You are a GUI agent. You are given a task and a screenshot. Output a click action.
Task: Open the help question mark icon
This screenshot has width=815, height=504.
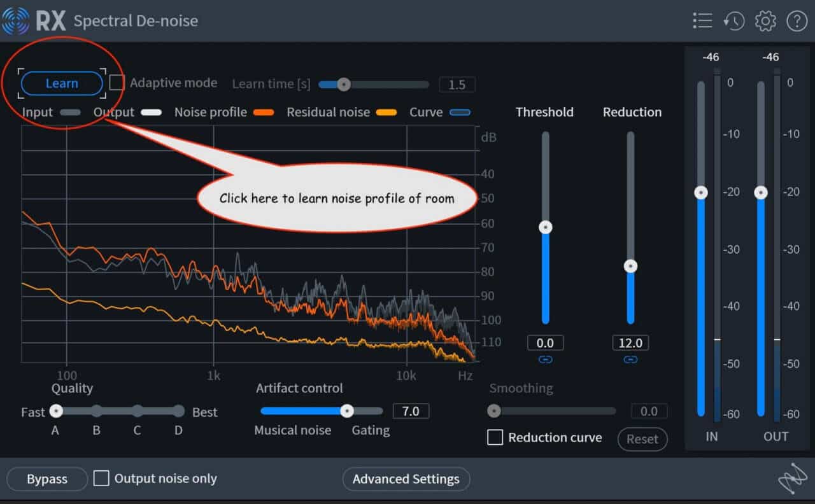[x=797, y=21]
